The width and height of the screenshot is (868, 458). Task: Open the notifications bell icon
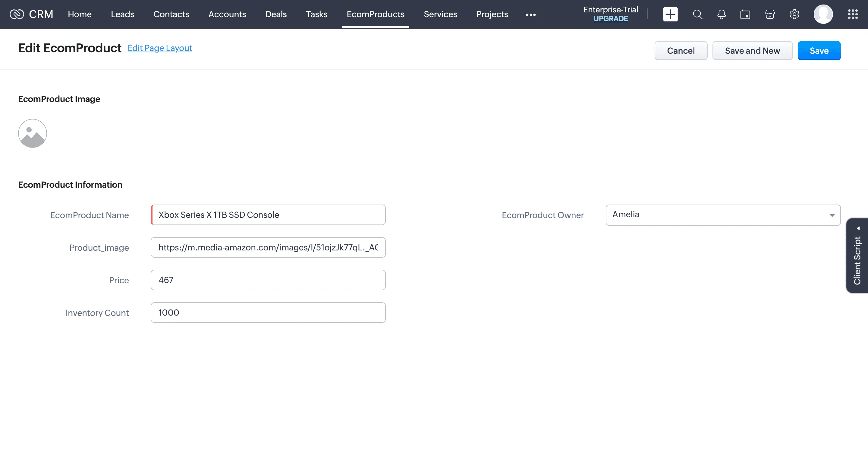[x=722, y=14]
